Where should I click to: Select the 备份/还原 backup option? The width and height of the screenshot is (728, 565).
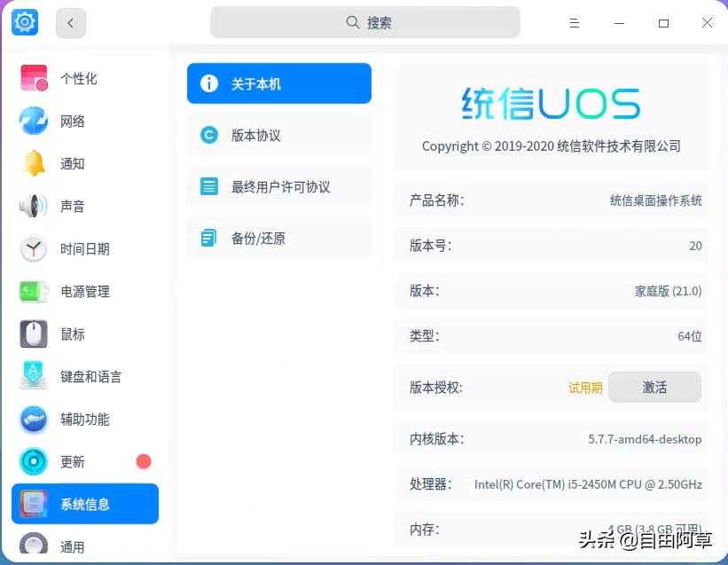pyautogui.click(x=278, y=238)
